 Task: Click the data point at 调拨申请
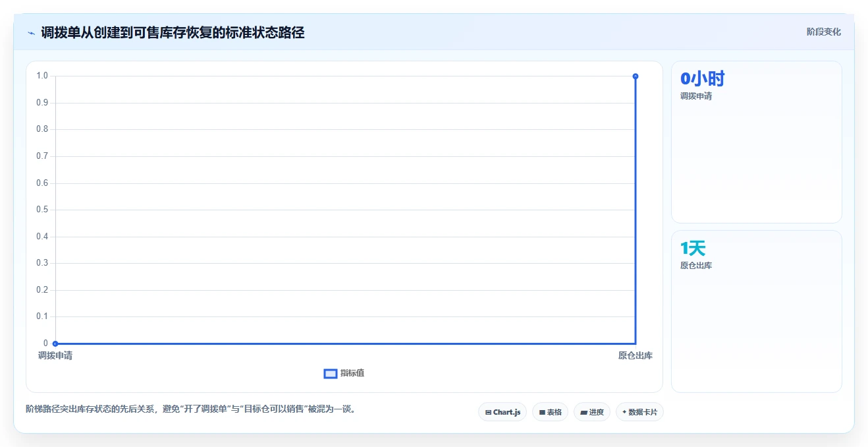[55, 343]
